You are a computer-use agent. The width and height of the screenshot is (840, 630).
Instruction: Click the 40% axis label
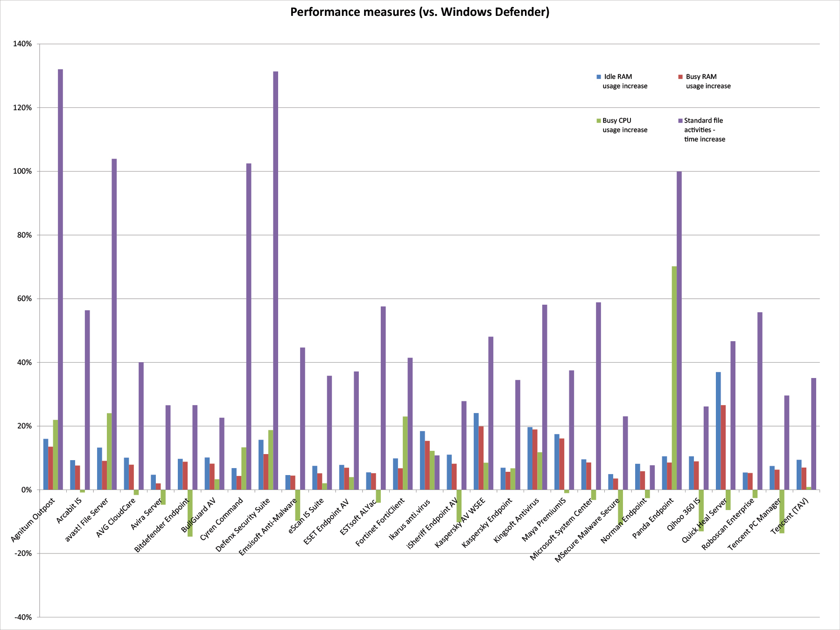25,363
